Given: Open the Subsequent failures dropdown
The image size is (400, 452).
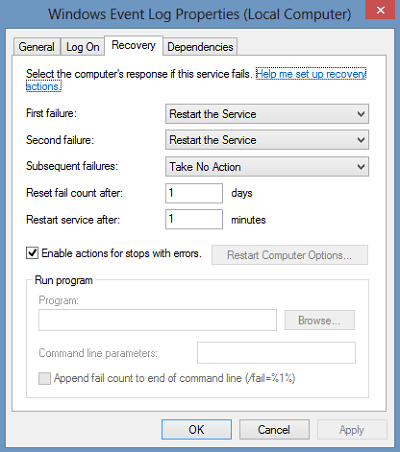Looking at the screenshot, I should tap(267, 167).
